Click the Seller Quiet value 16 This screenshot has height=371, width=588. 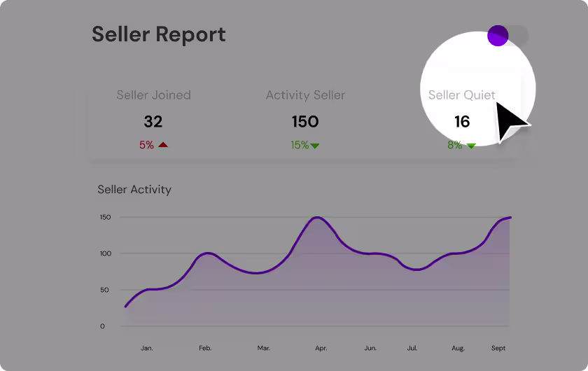462,122
